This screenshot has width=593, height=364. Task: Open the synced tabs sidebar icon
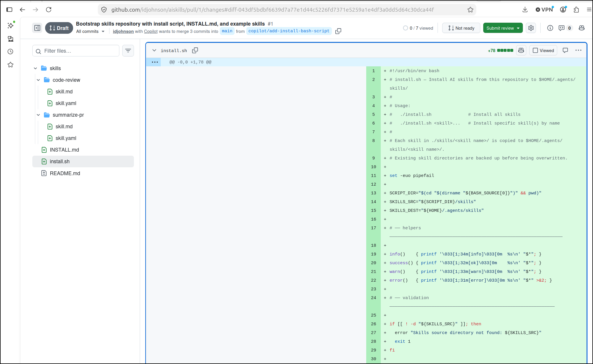[10, 39]
